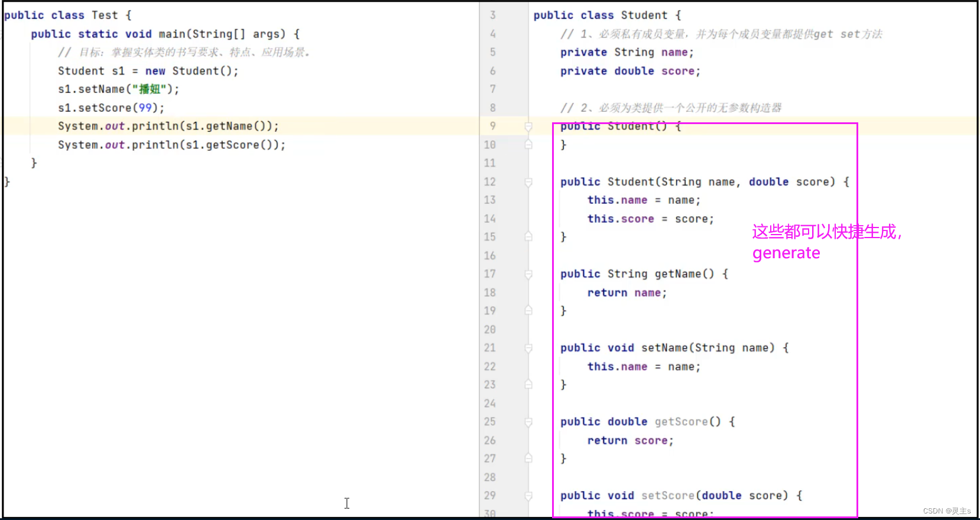The height and width of the screenshot is (520, 980).
Task: Click the "this.name = name;" line in the constructor
Action: (x=644, y=200)
